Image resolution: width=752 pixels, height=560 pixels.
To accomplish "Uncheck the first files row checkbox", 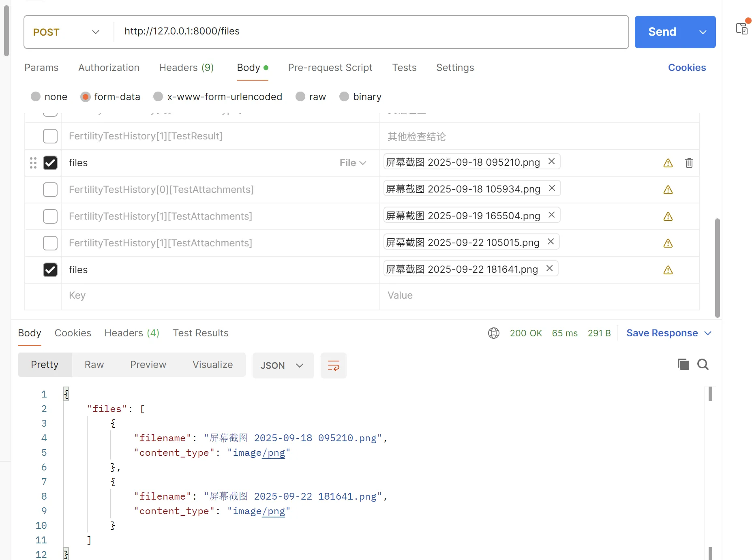I will click(x=50, y=163).
